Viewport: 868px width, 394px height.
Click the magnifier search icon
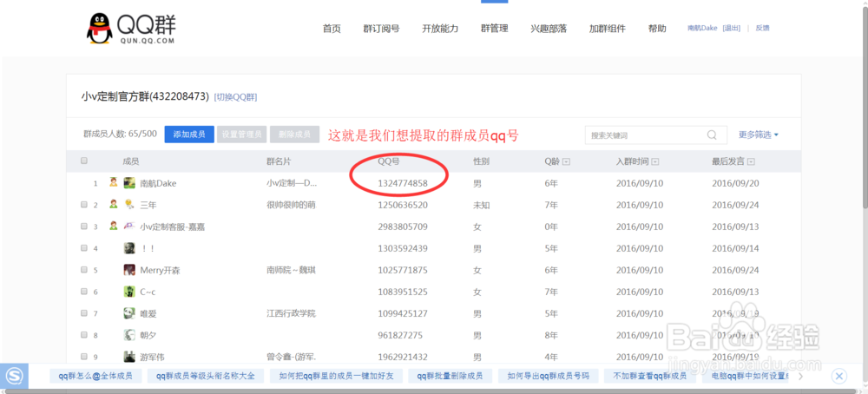pyautogui.click(x=712, y=135)
